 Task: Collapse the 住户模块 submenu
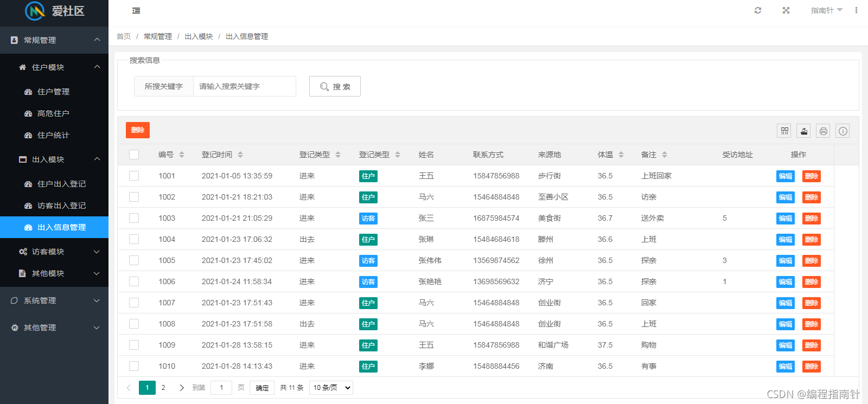point(54,67)
